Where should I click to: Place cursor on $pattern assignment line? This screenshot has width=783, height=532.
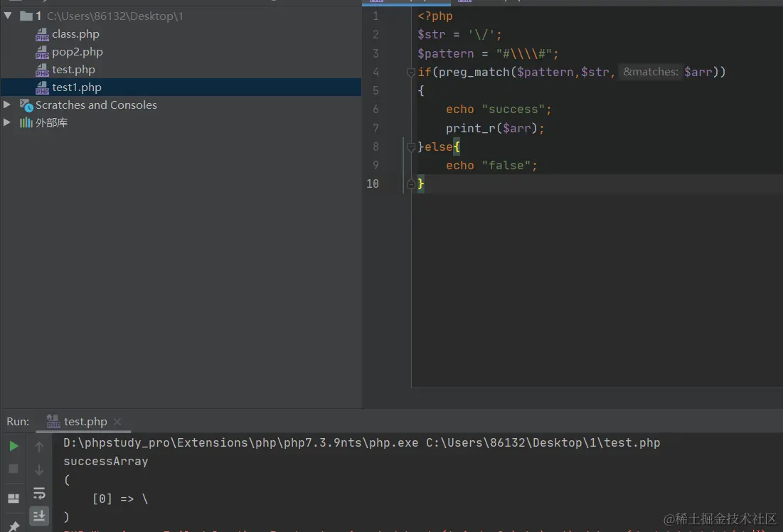point(488,53)
